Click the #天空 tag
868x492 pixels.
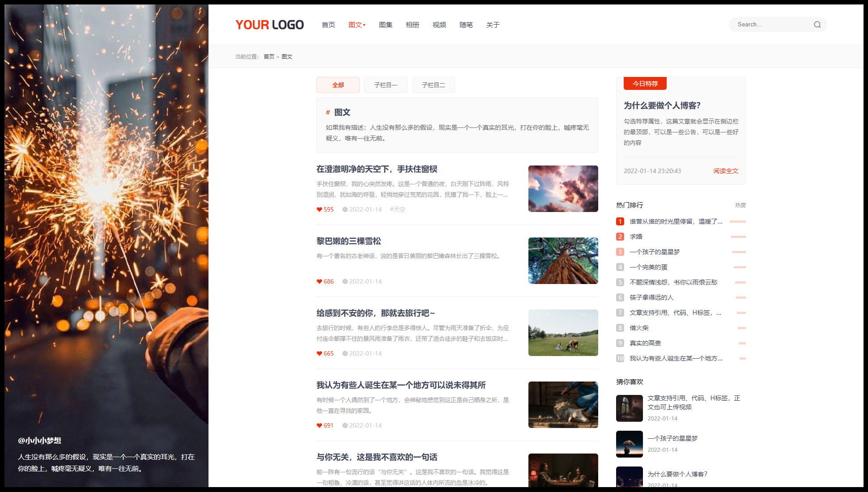(397, 209)
